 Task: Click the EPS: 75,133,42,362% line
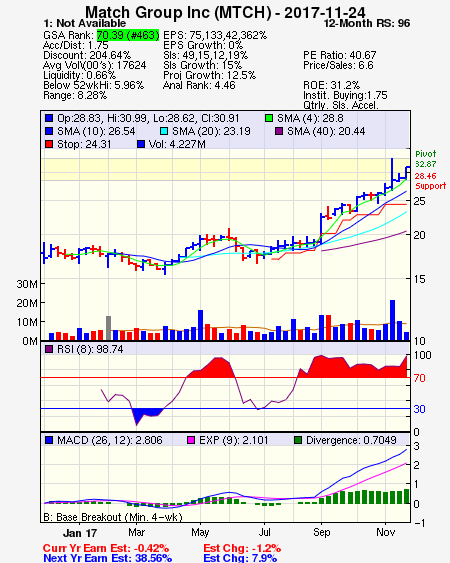pos(215,35)
